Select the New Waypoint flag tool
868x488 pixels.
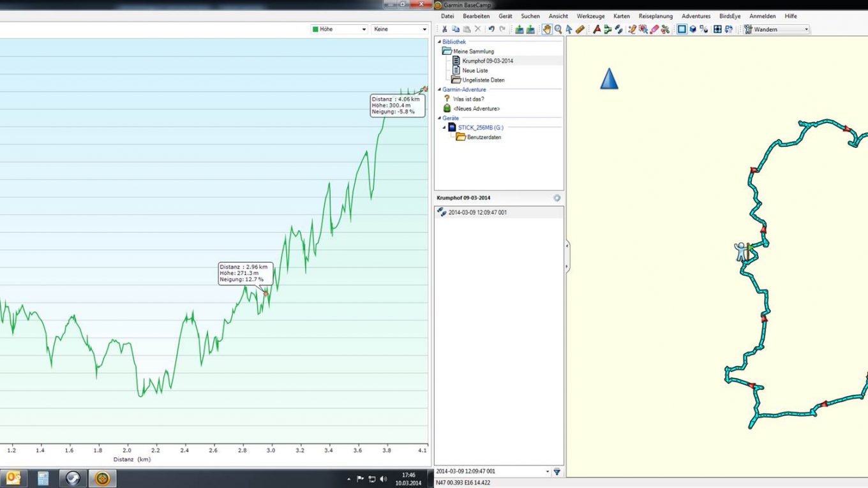tap(597, 29)
